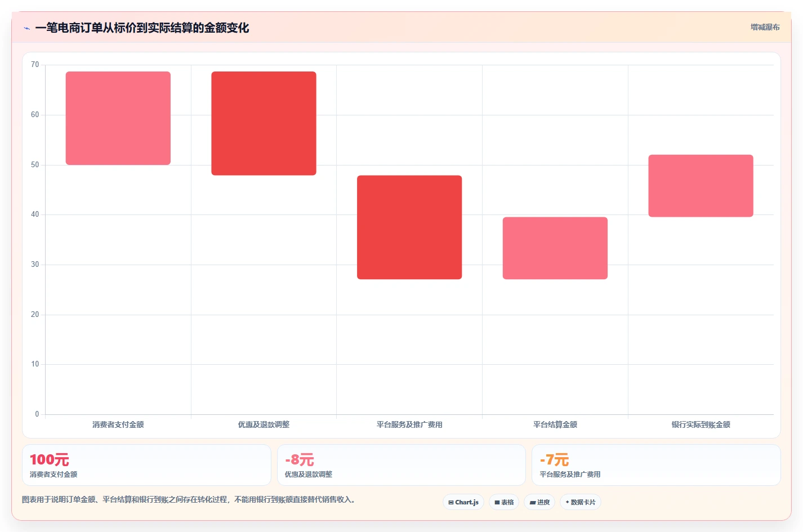Click the lightning icon beside the chart title
Screen dimensions: 803x532
[x=26, y=28]
